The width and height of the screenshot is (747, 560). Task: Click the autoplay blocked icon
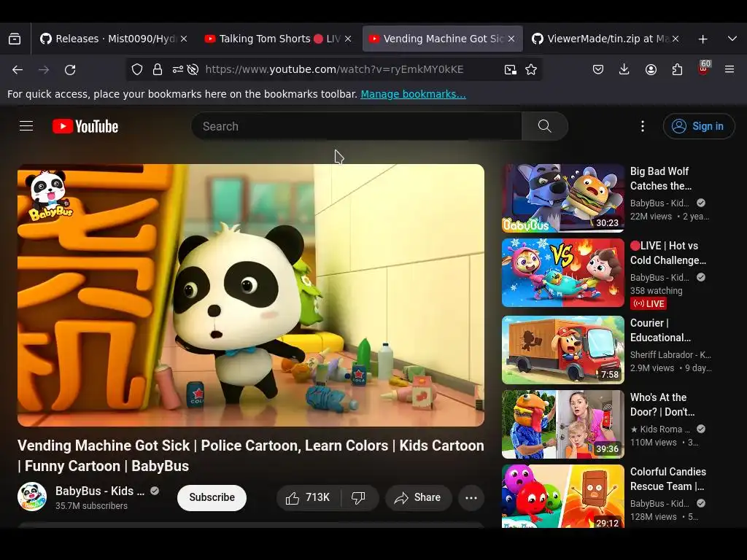tap(193, 69)
